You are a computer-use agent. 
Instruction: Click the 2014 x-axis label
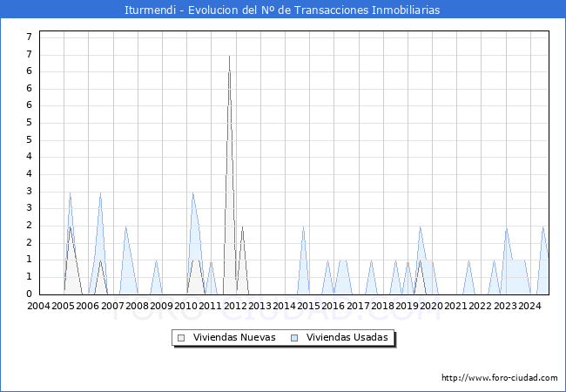pos(284,306)
